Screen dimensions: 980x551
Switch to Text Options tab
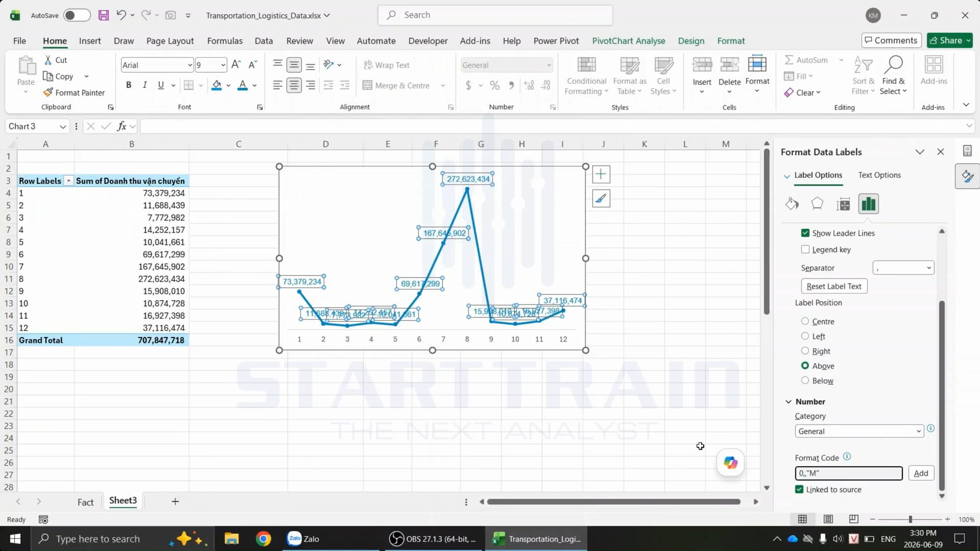tap(879, 175)
